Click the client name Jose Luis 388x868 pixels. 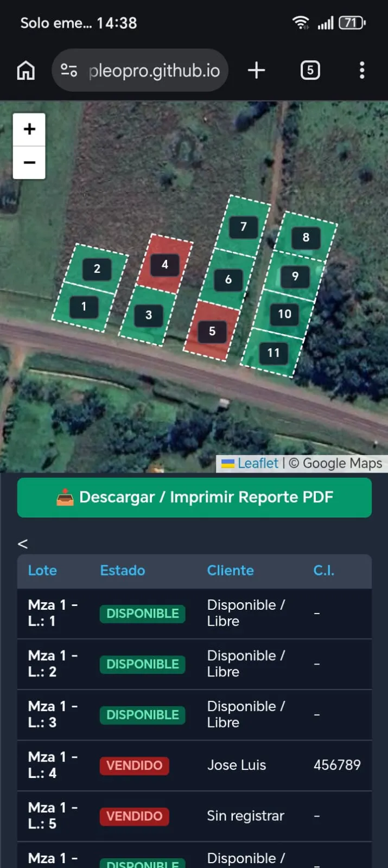[237, 765]
